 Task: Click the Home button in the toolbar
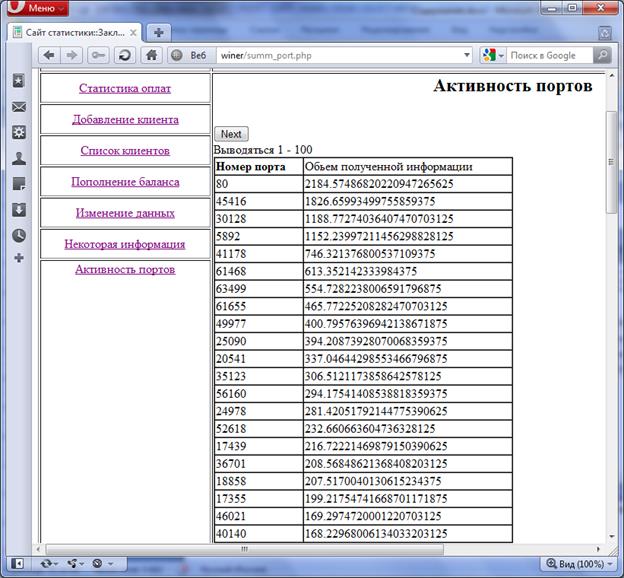(x=151, y=55)
